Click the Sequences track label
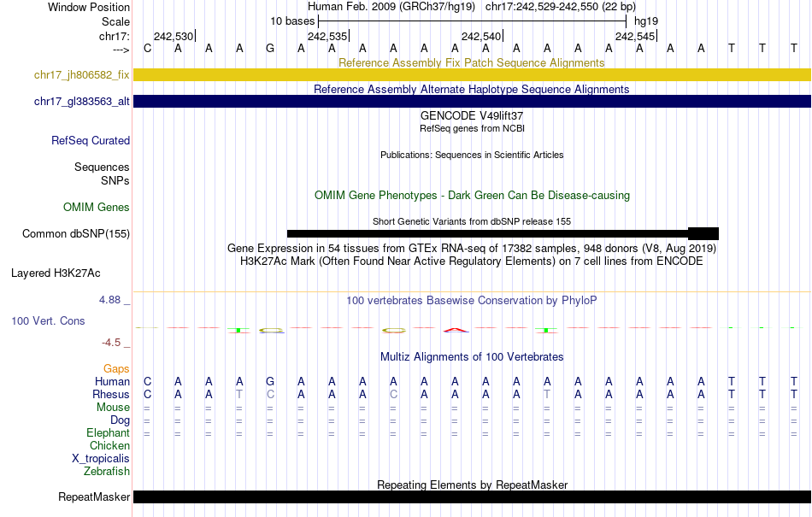Viewport: 812px width, 517px height. pos(102,167)
